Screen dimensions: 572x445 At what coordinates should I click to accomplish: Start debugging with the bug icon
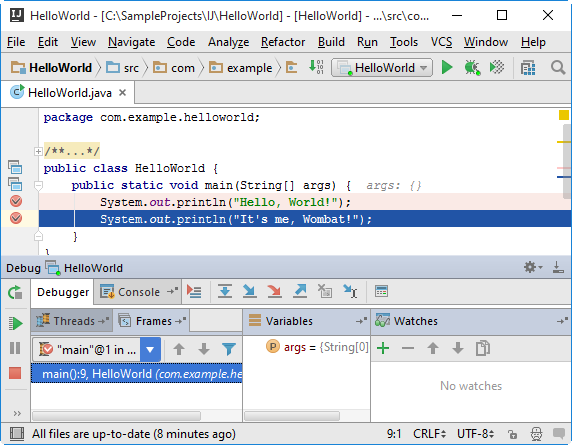pyautogui.click(x=472, y=67)
